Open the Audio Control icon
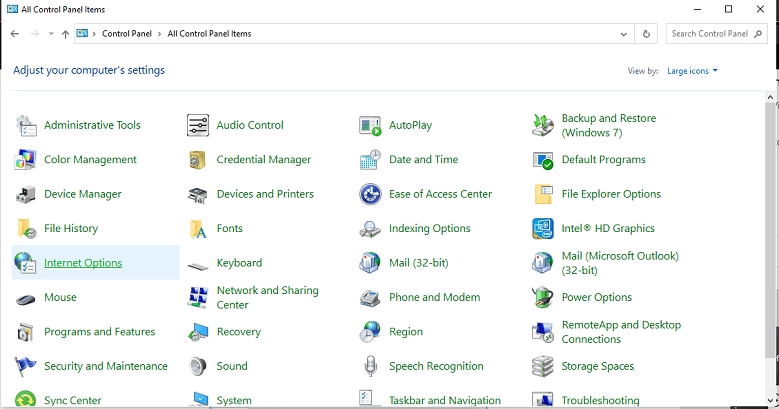This screenshot has width=779, height=409. click(198, 125)
